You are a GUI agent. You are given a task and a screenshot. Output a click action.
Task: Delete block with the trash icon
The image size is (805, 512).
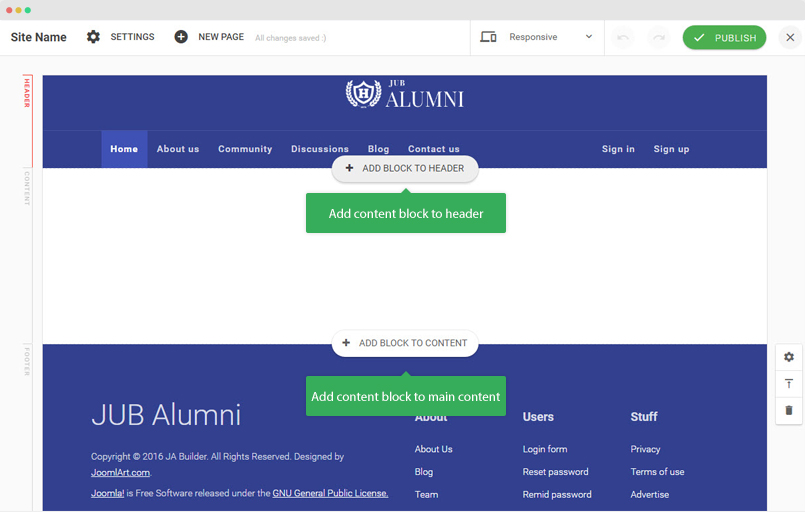coord(789,410)
